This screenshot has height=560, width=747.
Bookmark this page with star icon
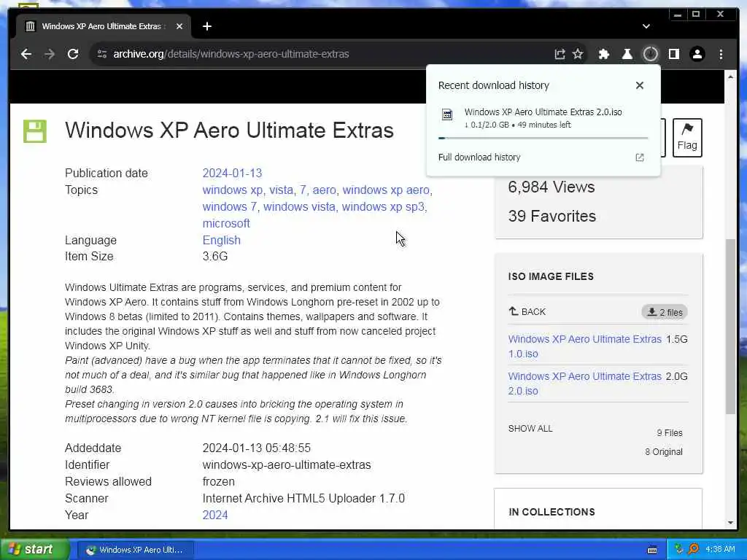pos(578,54)
